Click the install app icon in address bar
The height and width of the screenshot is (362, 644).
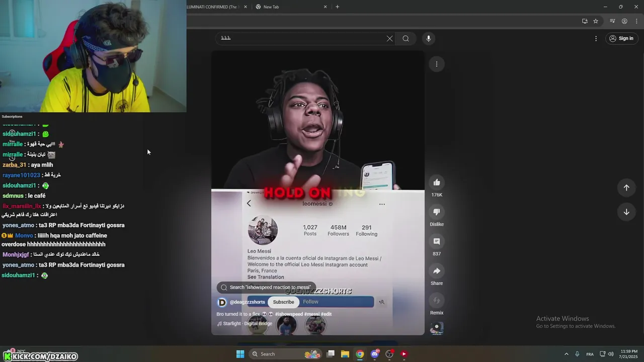click(585, 21)
